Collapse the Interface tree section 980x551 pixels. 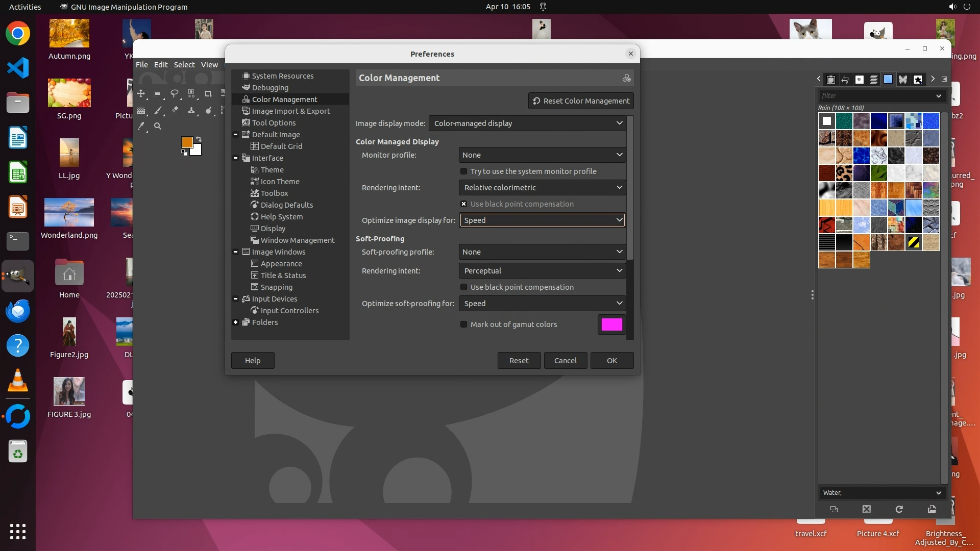pos(235,158)
